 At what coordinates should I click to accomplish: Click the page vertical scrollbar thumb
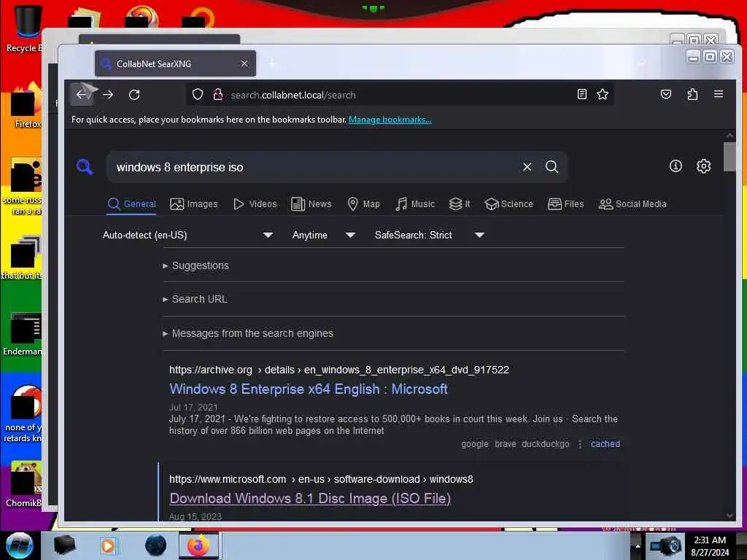729,157
